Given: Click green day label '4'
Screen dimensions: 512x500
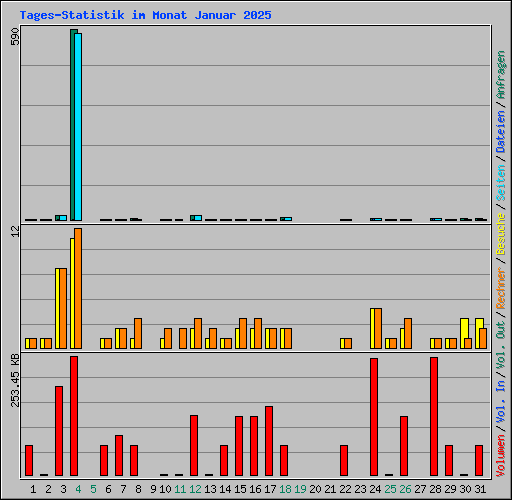Looking at the screenshot, I should (78, 489).
